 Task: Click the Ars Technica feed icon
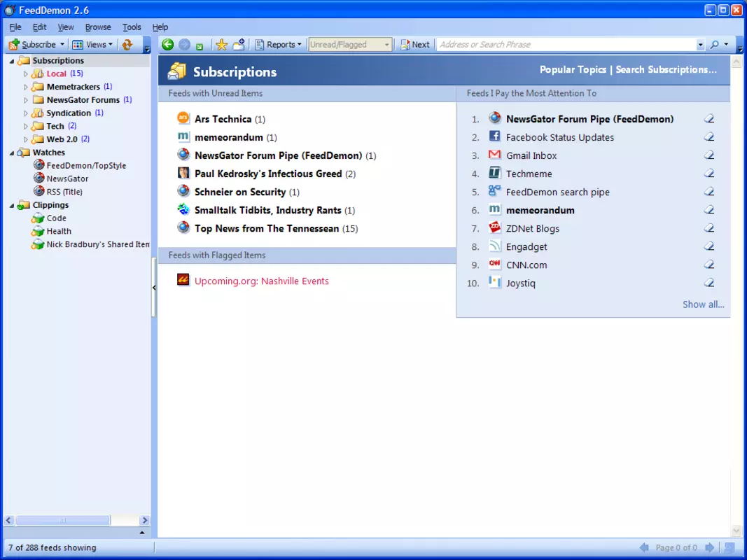(x=183, y=118)
